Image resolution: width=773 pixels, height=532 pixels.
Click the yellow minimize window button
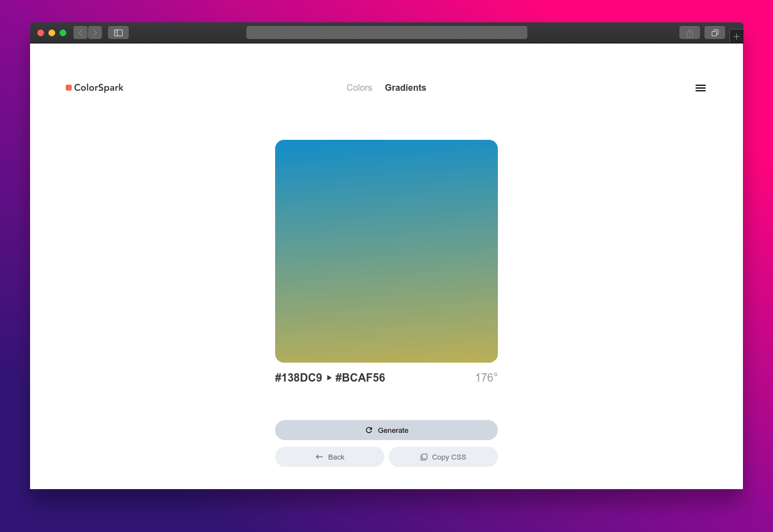coord(52,33)
